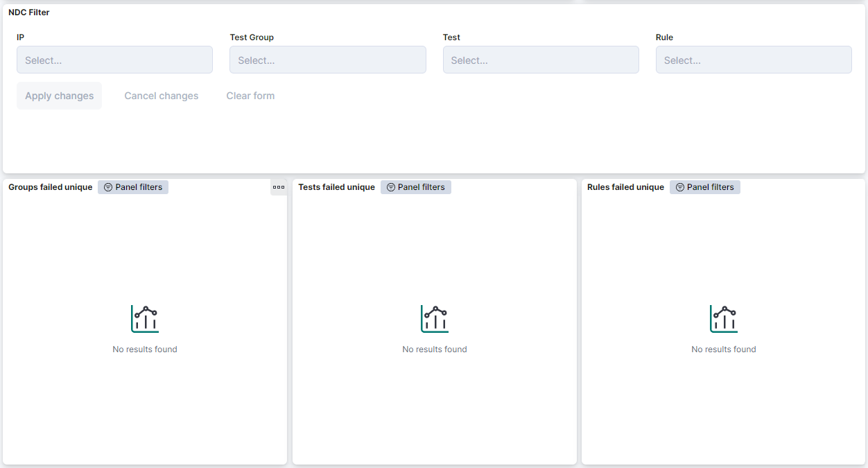Click the Clear form button
Screen dimensions: 868x468
pos(250,96)
